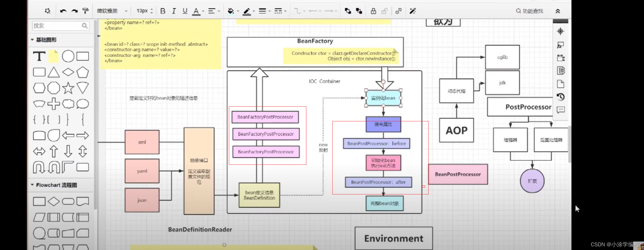
Task: Open the navigation compass panel
Action: click(560, 31)
